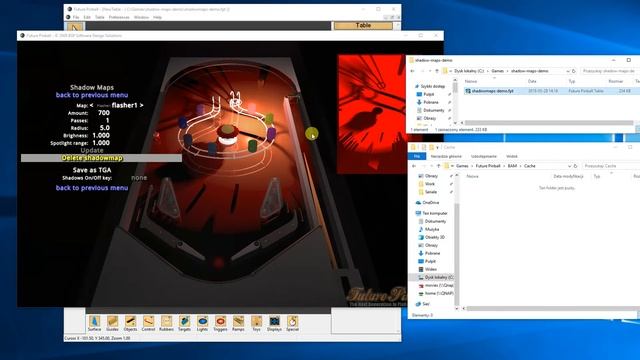
Task: Open Table menu in Future Pinball editor
Action: click(x=100, y=18)
